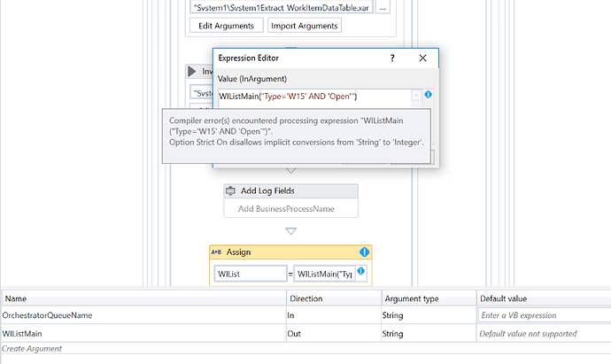Image resolution: width=611 pixels, height=364 pixels.
Task: Click the Assign header error icon
Action: coord(364,252)
